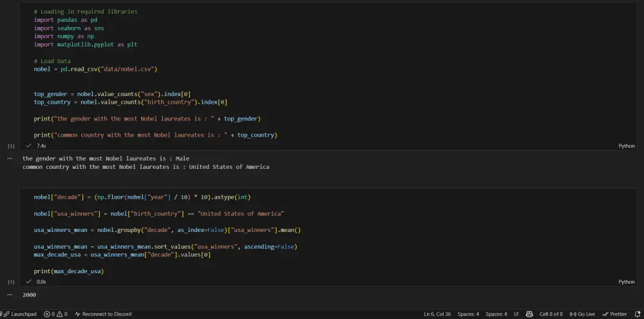The image size is (644, 319).
Task: Click the Cell 8 of 8 indicator
Action: point(551,314)
